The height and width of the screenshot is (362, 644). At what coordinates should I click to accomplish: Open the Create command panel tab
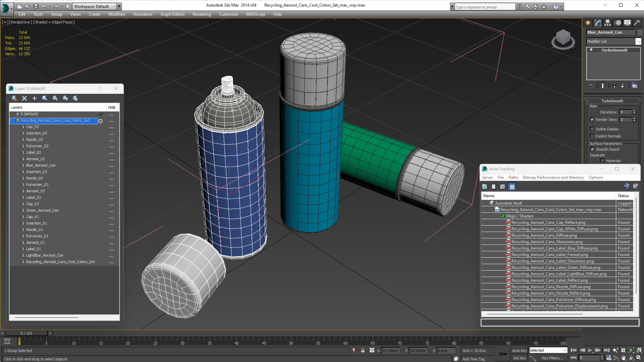[x=588, y=23]
